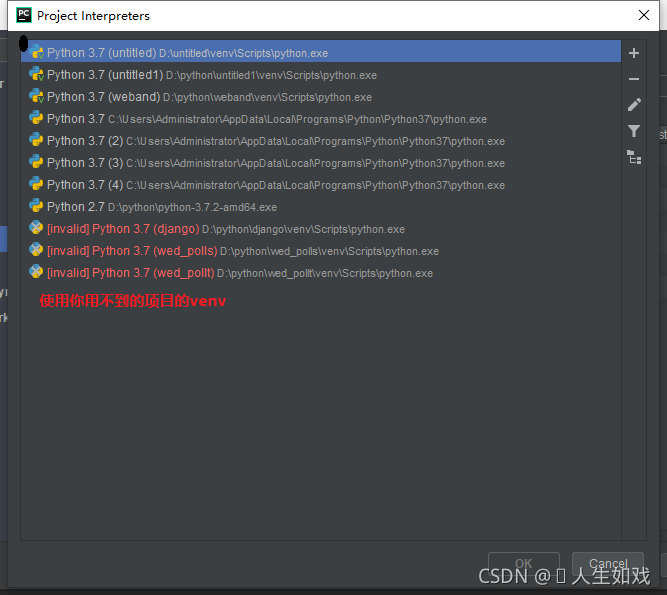Click the Cancel button
Viewport: 667px width, 595px height.
[608, 564]
